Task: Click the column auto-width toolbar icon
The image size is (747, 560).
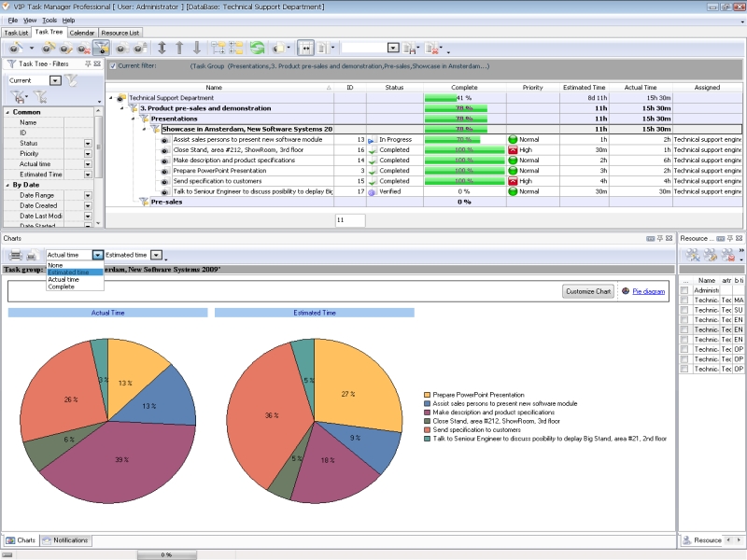Action: point(306,48)
